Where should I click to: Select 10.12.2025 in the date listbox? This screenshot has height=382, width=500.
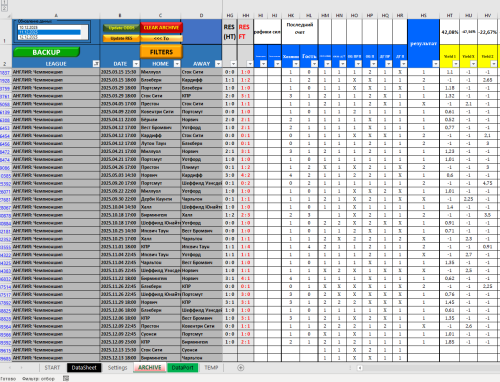(x=49, y=27)
